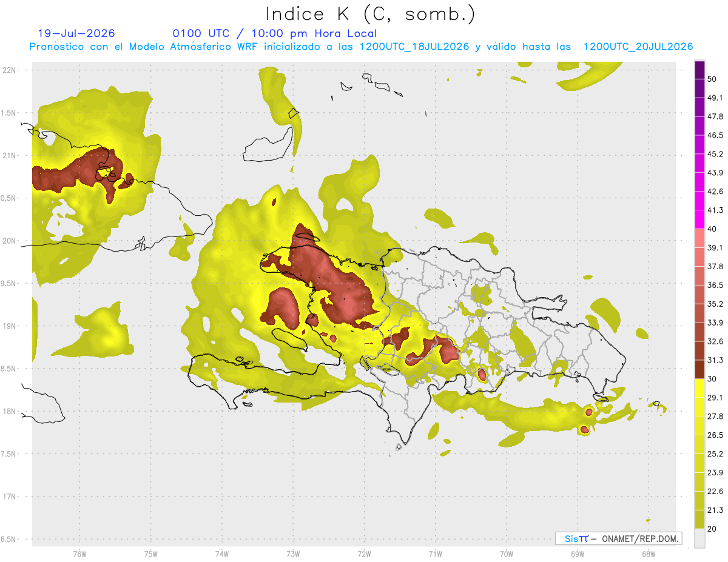Click the "76W" longitude label
The width and height of the screenshot is (728, 562).
[79, 554]
